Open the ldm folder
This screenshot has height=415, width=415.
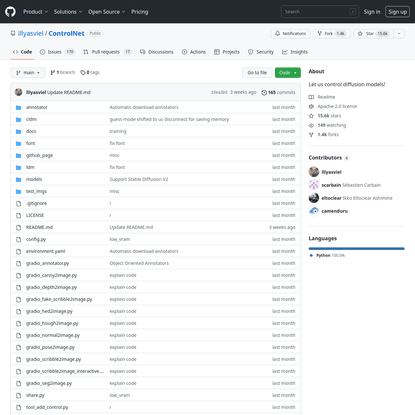click(x=30, y=167)
